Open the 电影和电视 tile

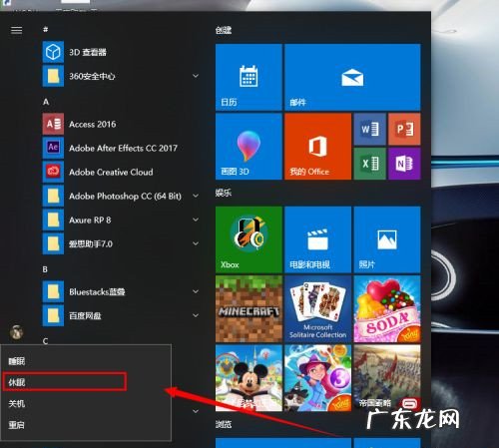point(318,239)
